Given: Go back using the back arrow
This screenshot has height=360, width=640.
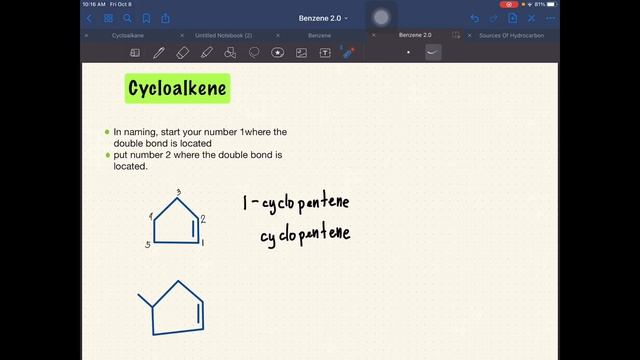Looking at the screenshot, I should [x=89, y=18].
